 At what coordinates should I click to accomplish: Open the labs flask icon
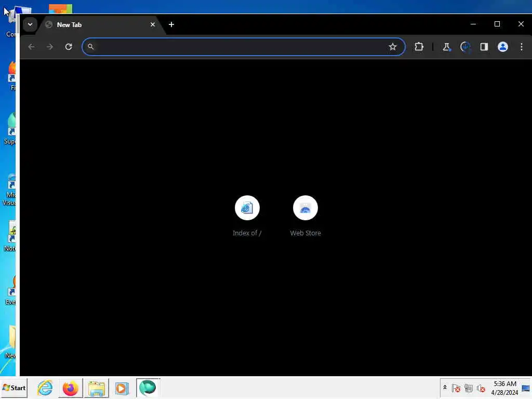click(x=446, y=47)
